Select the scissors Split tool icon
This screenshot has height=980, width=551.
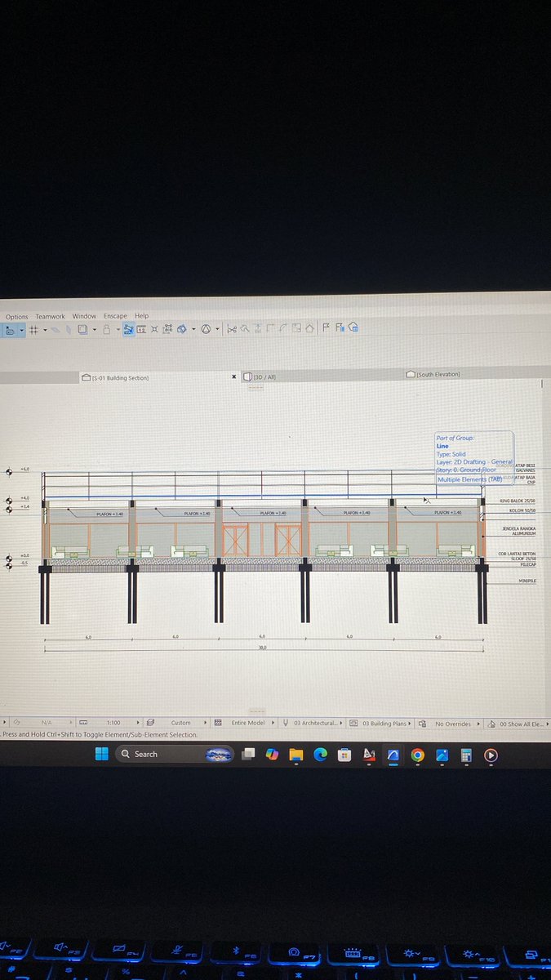(x=232, y=329)
